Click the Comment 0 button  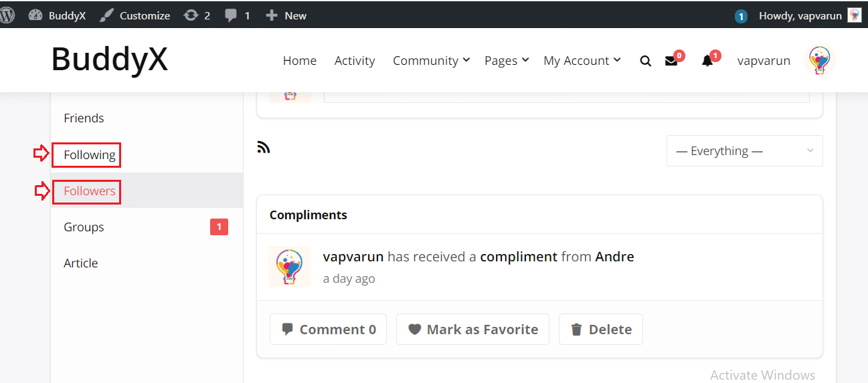pyautogui.click(x=328, y=330)
